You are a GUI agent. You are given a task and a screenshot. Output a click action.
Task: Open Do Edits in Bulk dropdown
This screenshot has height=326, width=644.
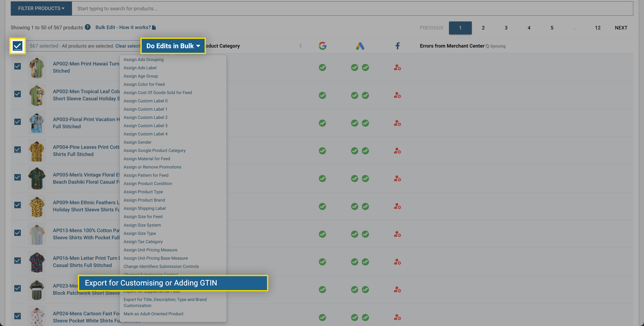tap(173, 46)
